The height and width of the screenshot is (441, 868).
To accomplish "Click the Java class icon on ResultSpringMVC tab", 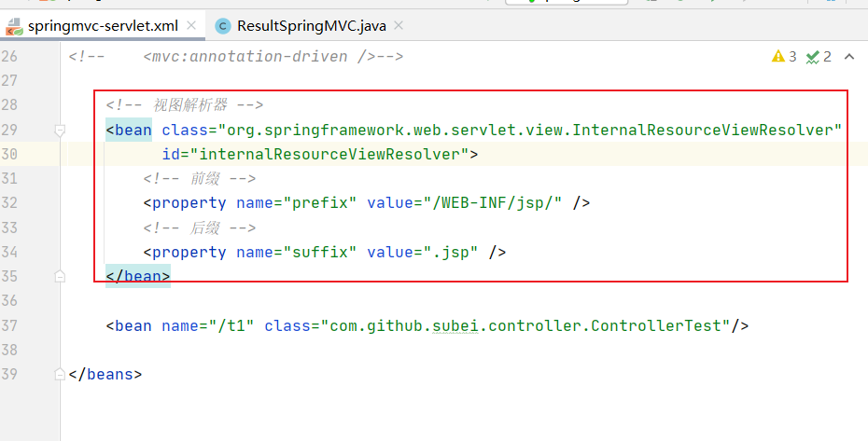I will (223, 26).
